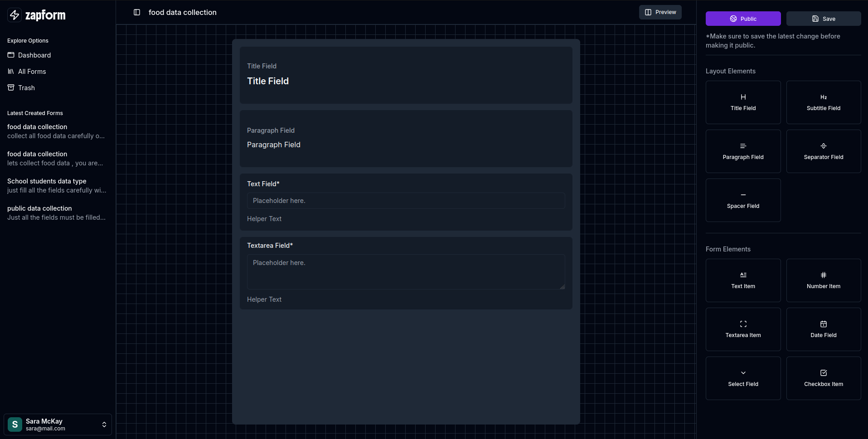Make the form Public

coord(743,19)
